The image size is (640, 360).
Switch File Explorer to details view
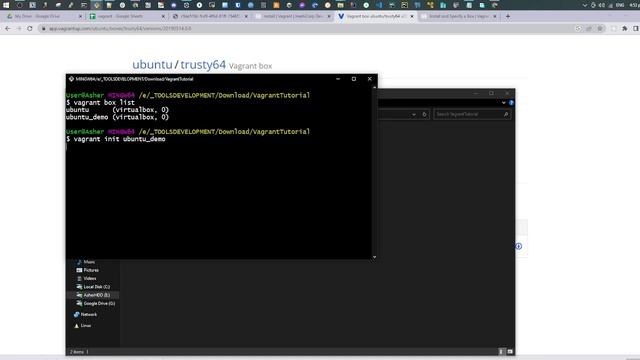pyautogui.click(x=502, y=351)
